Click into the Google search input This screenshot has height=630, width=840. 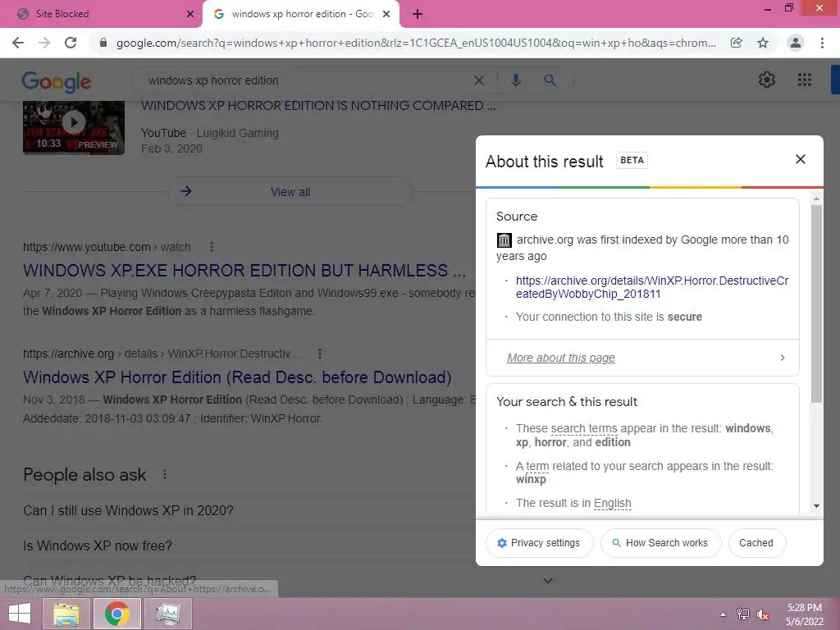pos(305,80)
